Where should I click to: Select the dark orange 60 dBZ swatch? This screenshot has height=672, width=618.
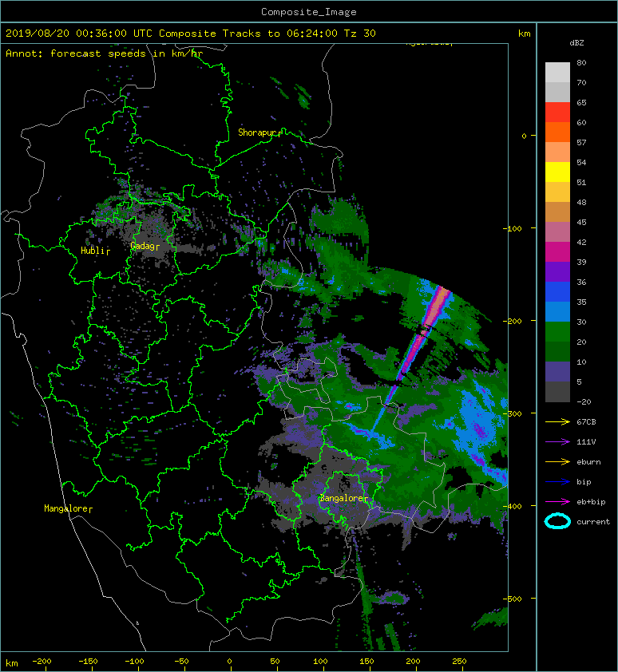click(557, 132)
